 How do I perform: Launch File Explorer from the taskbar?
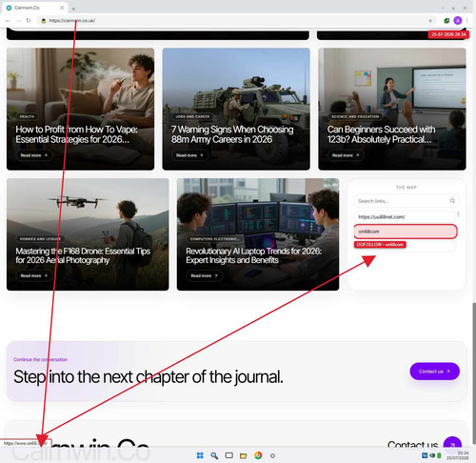[244, 455]
